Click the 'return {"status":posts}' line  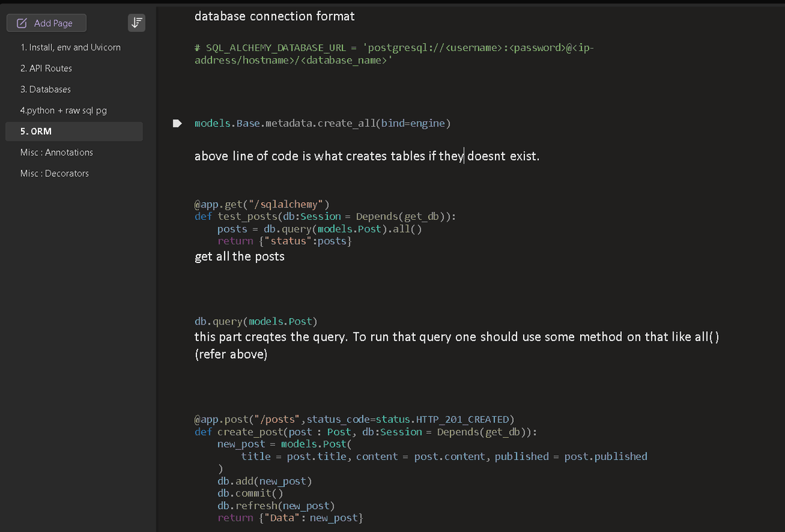click(x=284, y=241)
